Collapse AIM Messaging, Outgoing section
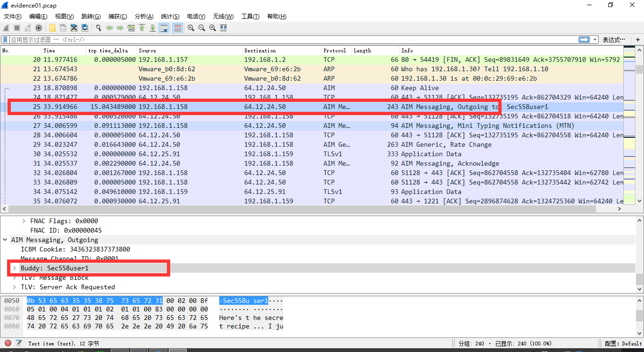 click(5, 240)
